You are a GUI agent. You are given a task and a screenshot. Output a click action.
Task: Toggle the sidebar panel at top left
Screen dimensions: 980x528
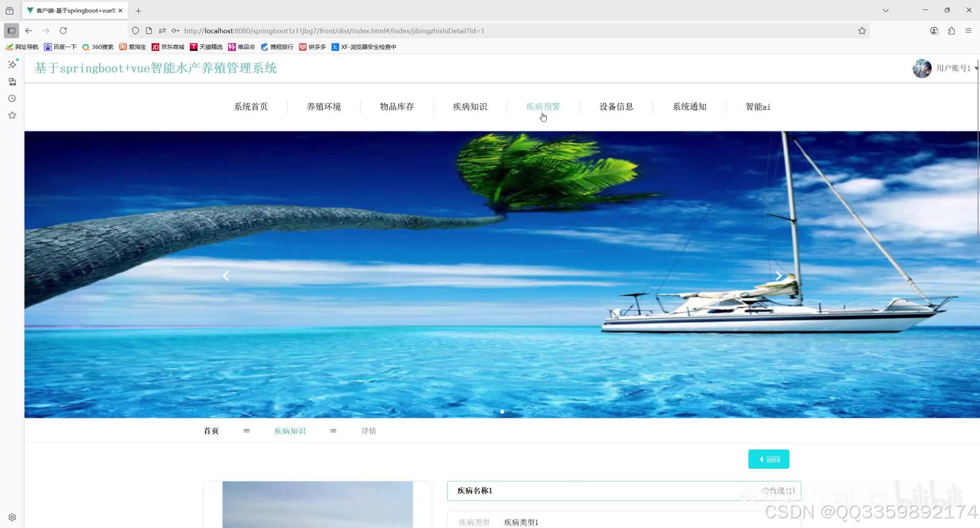(11, 30)
